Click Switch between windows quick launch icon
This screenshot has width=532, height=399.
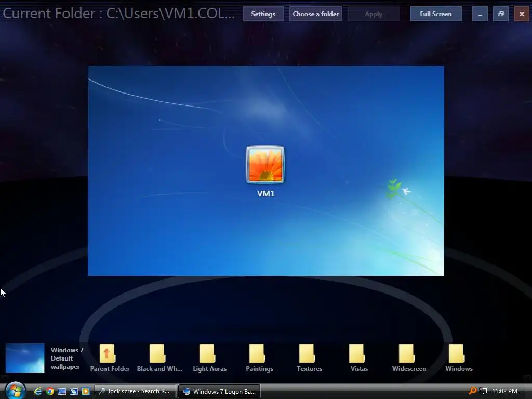pos(74,391)
